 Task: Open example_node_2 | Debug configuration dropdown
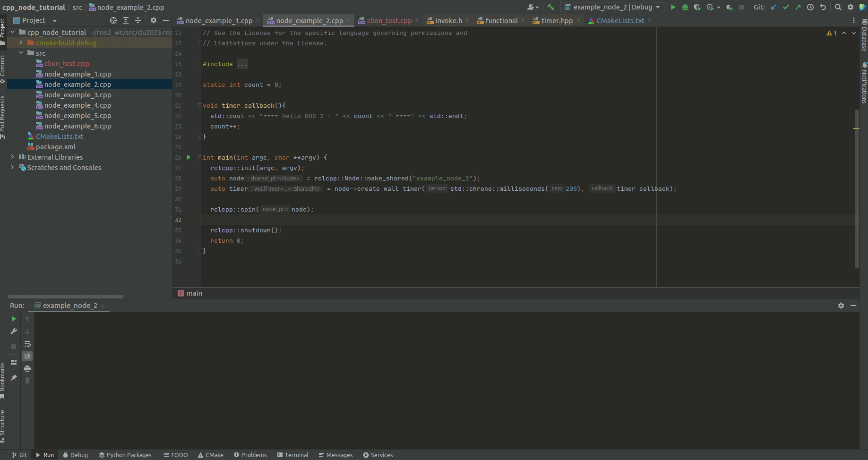612,7
